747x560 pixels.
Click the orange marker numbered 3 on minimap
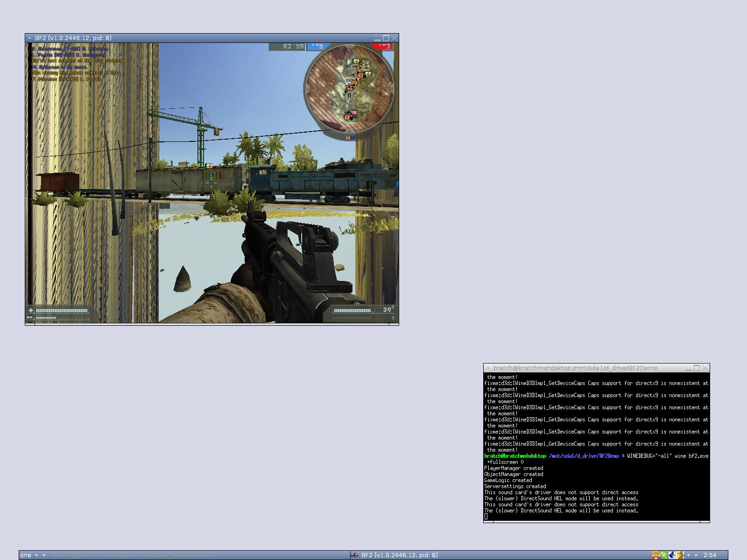(x=360, y=75)
